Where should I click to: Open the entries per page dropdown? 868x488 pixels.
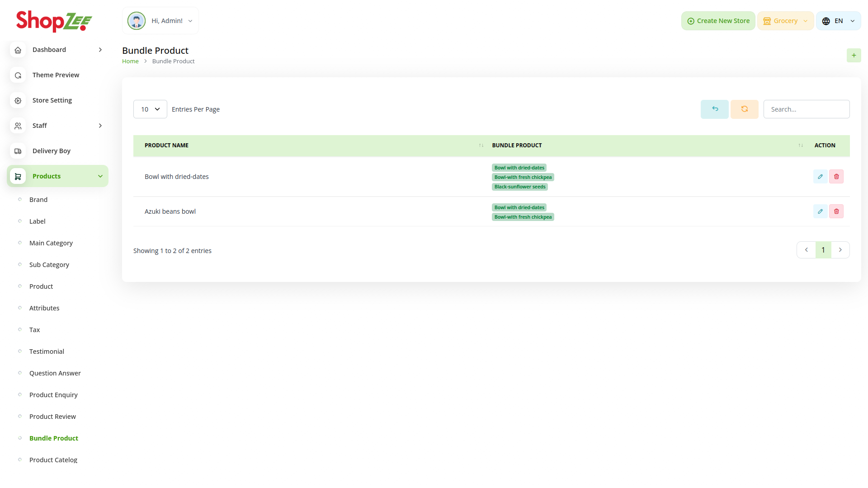pyautogui.click(x=150, y=109)
